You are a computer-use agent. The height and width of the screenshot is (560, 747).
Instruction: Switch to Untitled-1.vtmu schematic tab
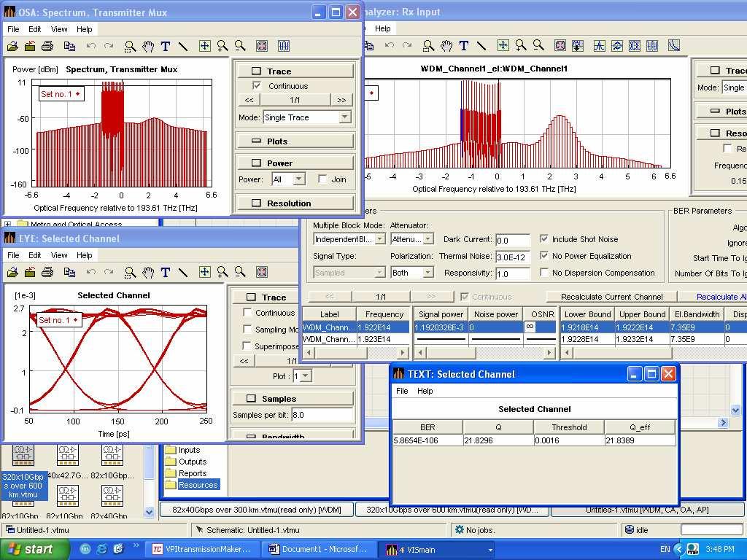click(647, 510)
